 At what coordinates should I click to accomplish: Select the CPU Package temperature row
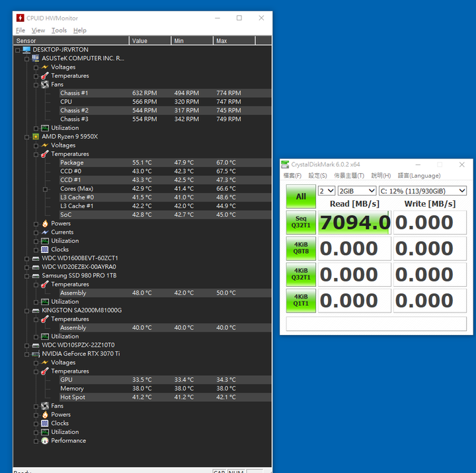(x=165, y=163)
